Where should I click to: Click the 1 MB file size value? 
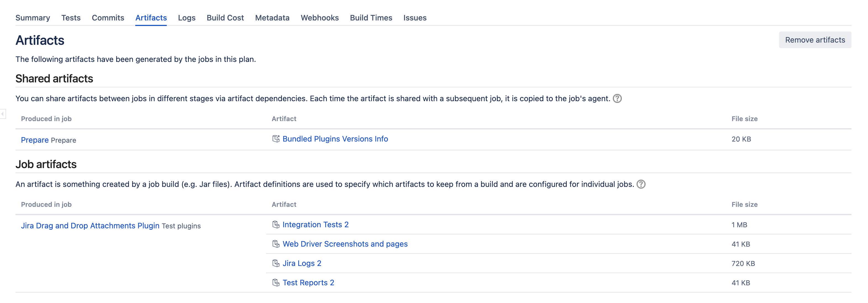click(x=739, y=225)
